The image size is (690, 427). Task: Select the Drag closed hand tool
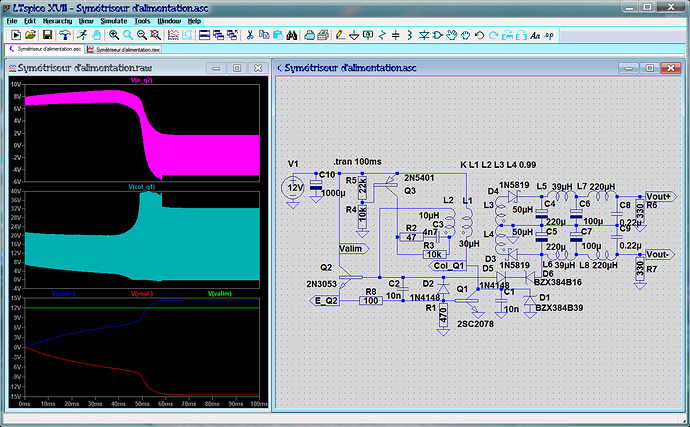click(x=465, y=35)
